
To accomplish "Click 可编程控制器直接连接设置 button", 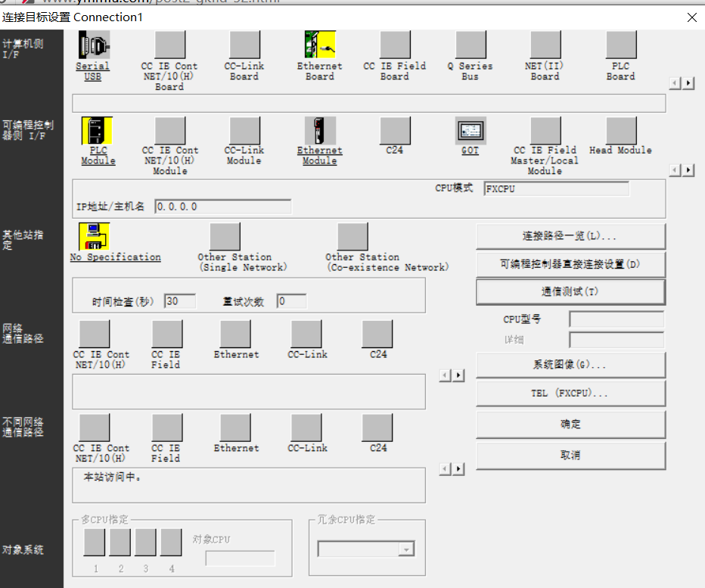I will coord(570,264).
